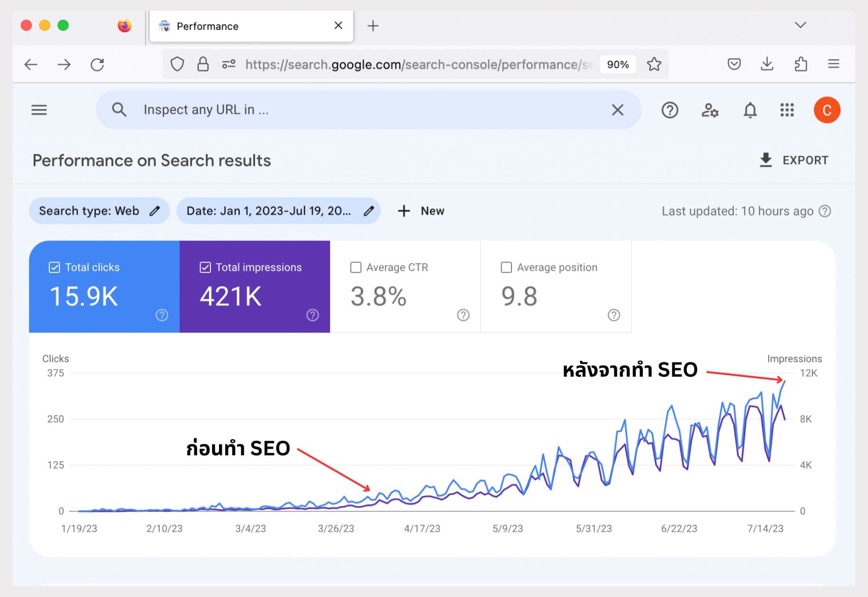The image size is (868, 597).
Task: Open the Google apps grid
Action: tap(787, 110)
